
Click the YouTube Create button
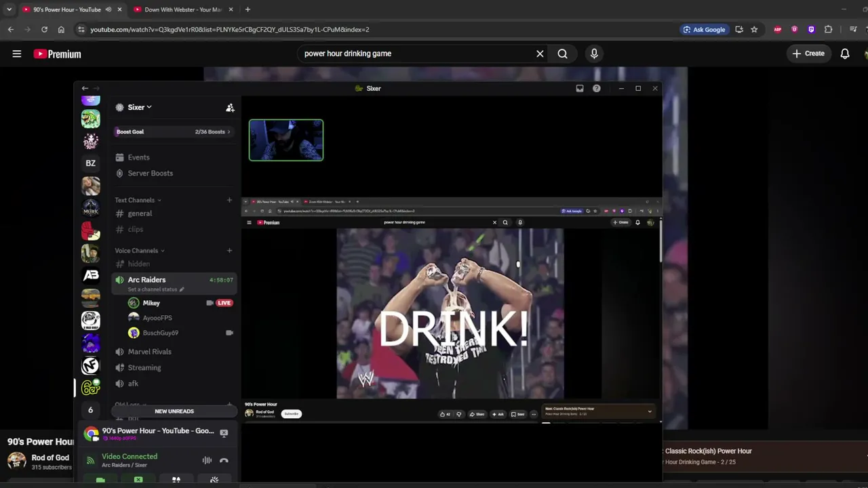pyautogui.click(x=808, y=54)
